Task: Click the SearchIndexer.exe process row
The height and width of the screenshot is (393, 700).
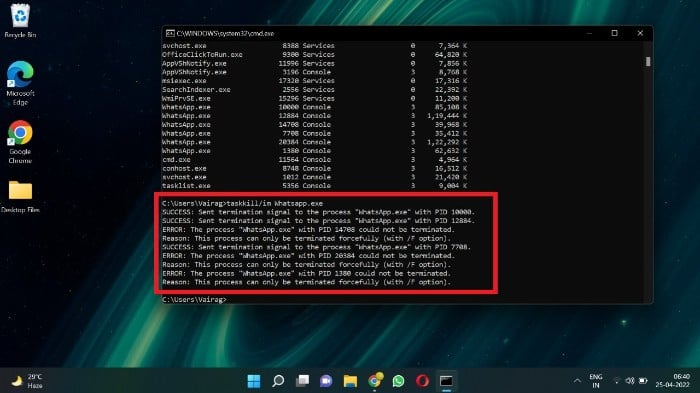Action: coord(315,90)
